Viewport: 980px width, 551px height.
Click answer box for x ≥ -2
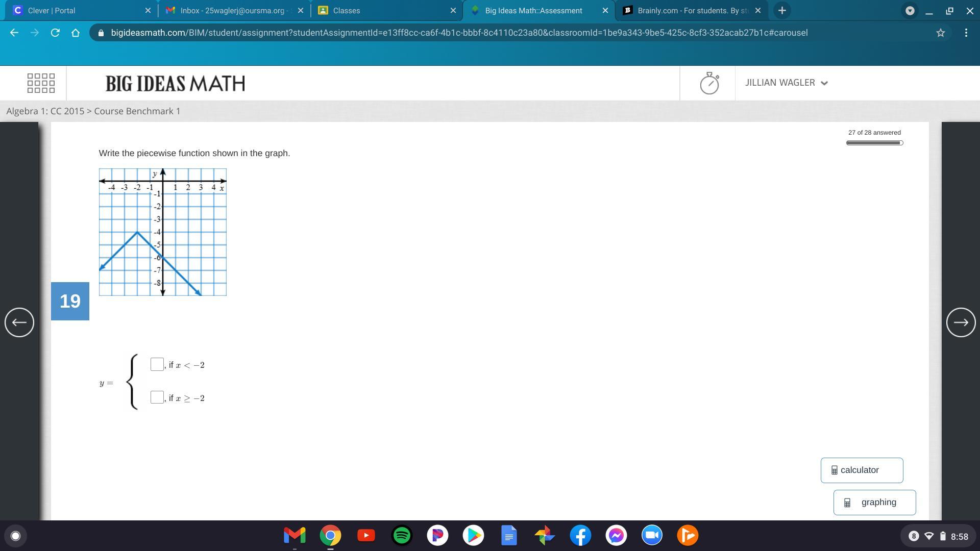click(157, 397)
